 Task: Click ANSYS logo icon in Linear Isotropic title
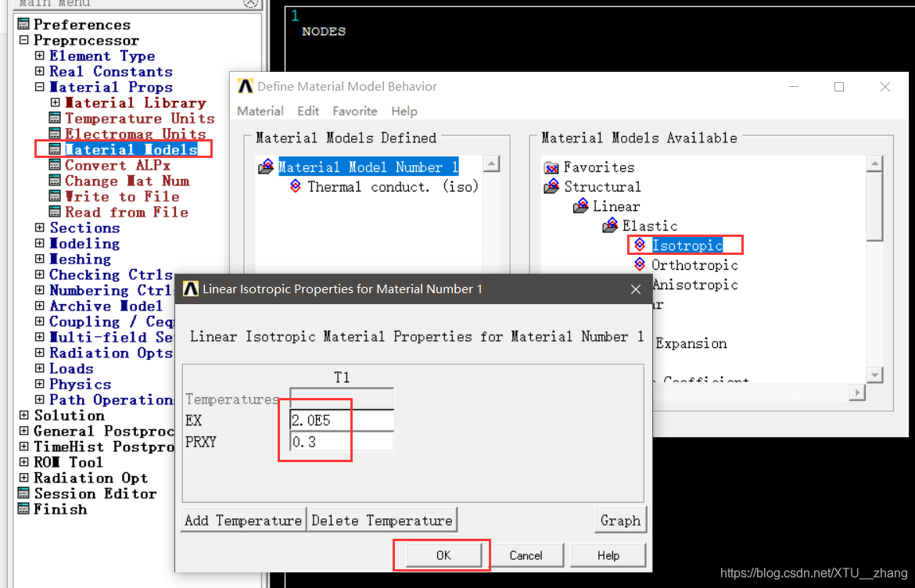coord(191,289)
